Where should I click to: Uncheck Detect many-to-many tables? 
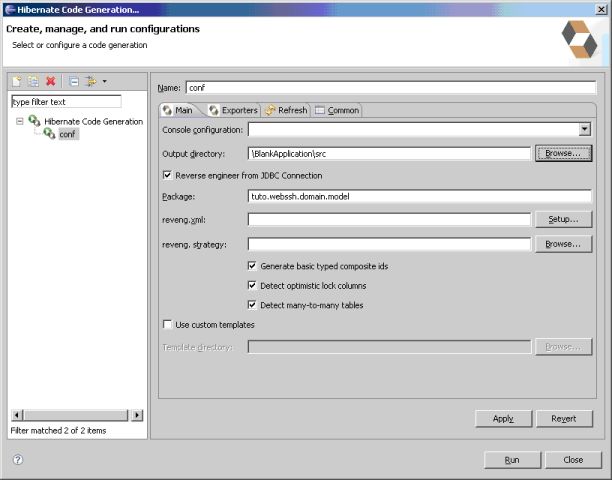coord(252,305)
